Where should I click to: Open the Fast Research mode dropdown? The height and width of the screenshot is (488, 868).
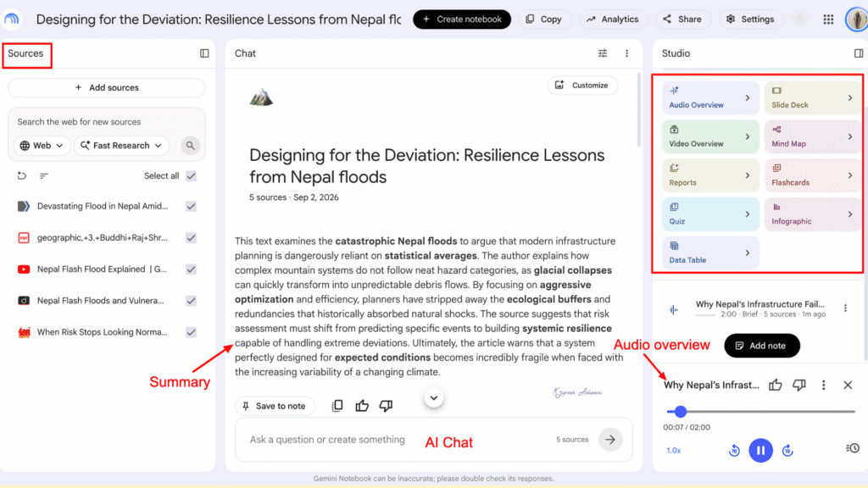[121, 146]
